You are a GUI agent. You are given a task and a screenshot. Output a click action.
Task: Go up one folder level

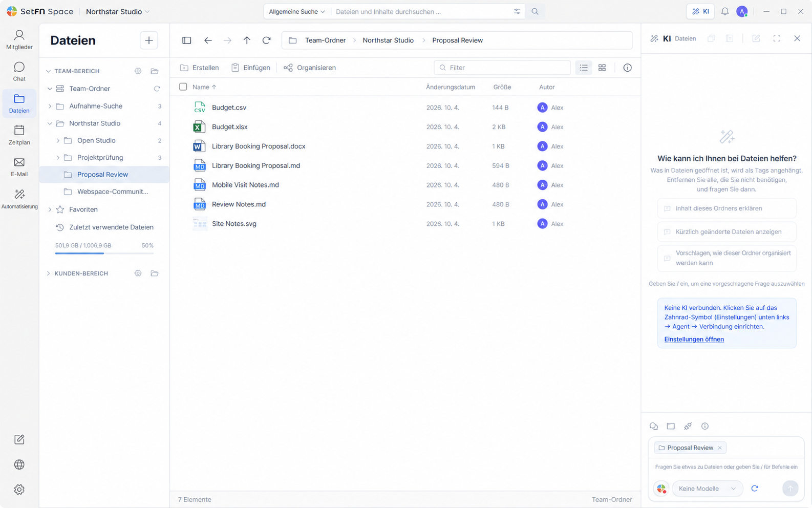coord(247,40)
